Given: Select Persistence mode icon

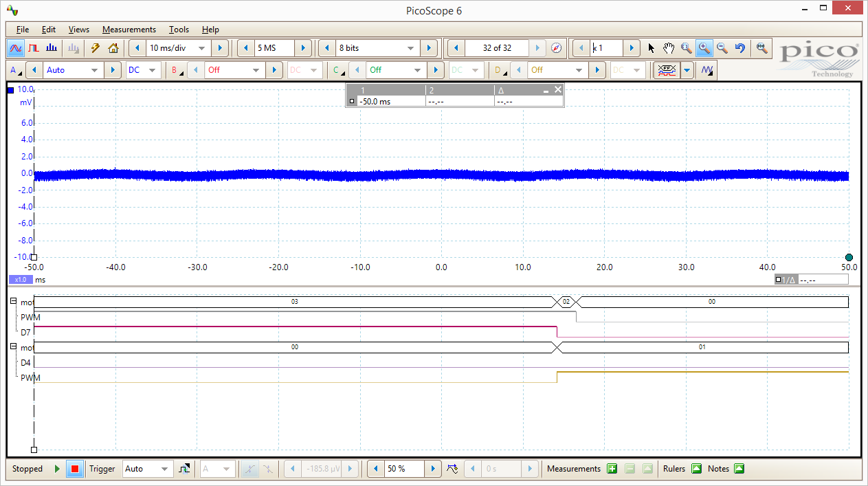Looking at the screenshot, I should click(x=34, y=48).
